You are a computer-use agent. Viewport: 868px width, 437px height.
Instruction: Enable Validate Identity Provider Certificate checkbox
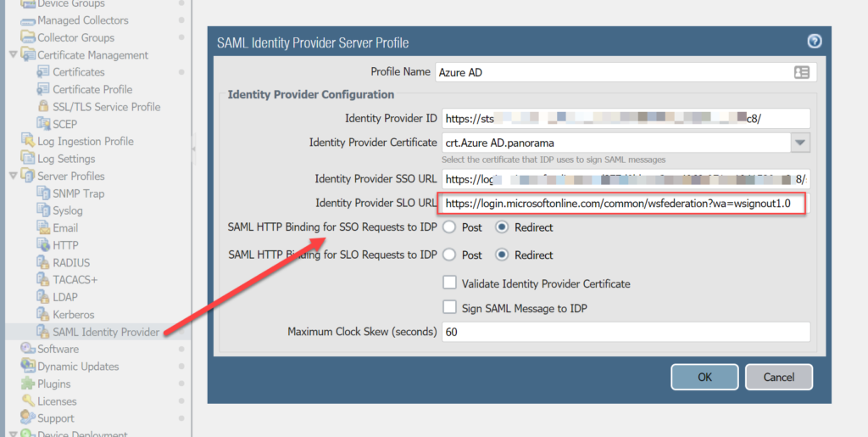tap(449, 283)
